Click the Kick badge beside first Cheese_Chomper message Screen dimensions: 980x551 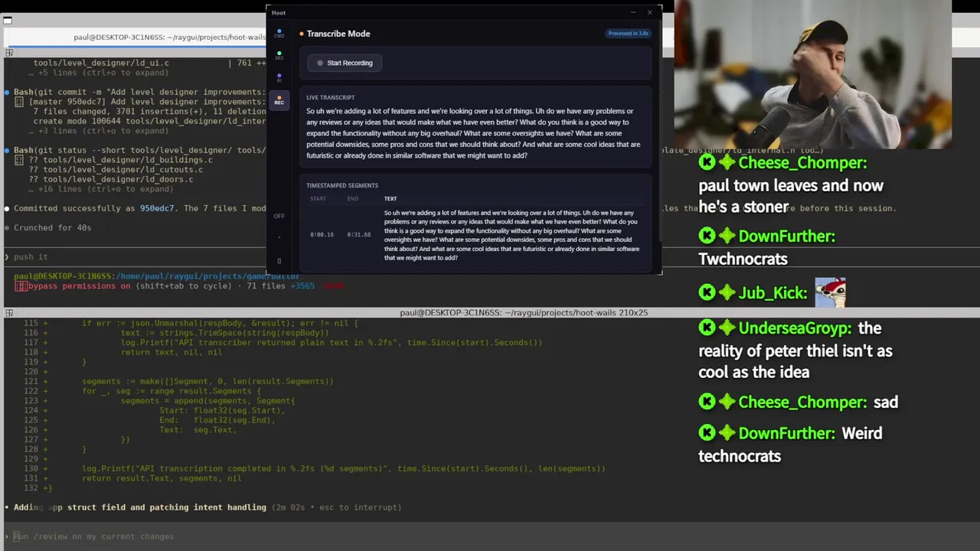point(707,162)
